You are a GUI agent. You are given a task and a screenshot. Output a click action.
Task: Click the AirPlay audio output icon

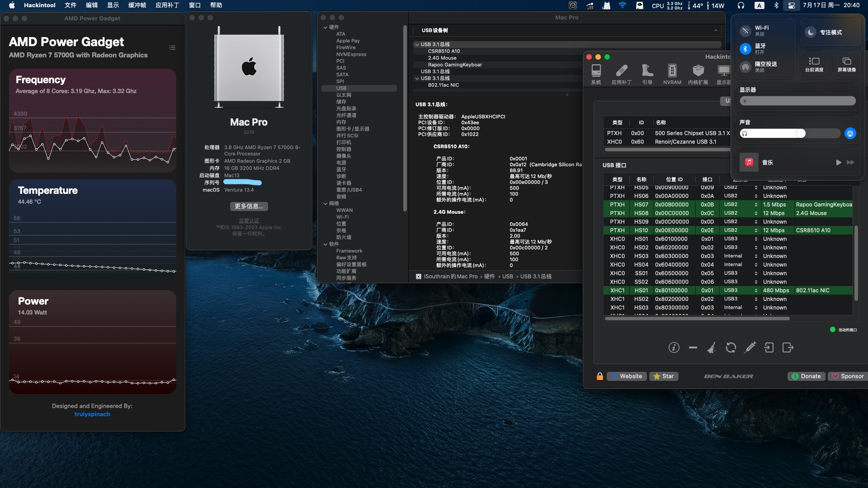click(850, 133)
